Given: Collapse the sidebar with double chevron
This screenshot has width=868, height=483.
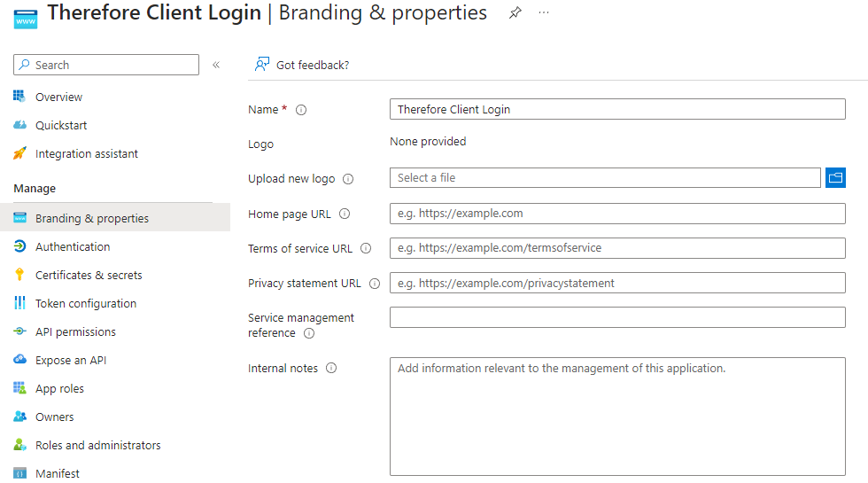Looking at the screenshot, I should [216, 65].
